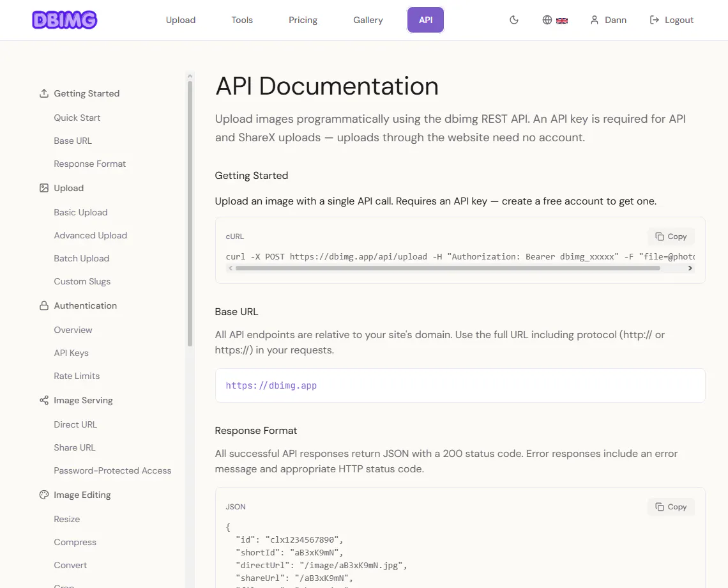Open the Gallery nav tab
This screenshot has height=588, width=728.
click(368, 20)
